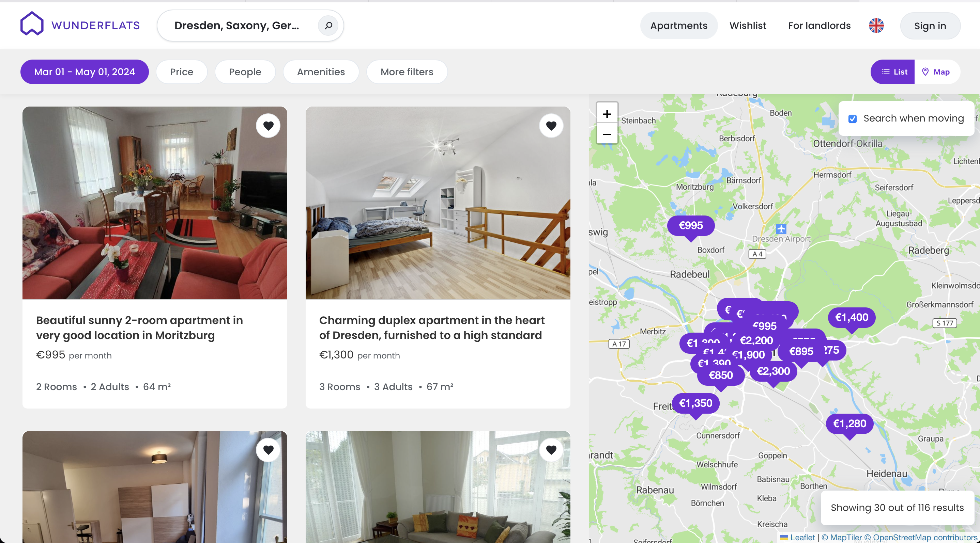
Task: Favorite the Moritzburg 2-room apartment
Action: [x=268, y=126]
